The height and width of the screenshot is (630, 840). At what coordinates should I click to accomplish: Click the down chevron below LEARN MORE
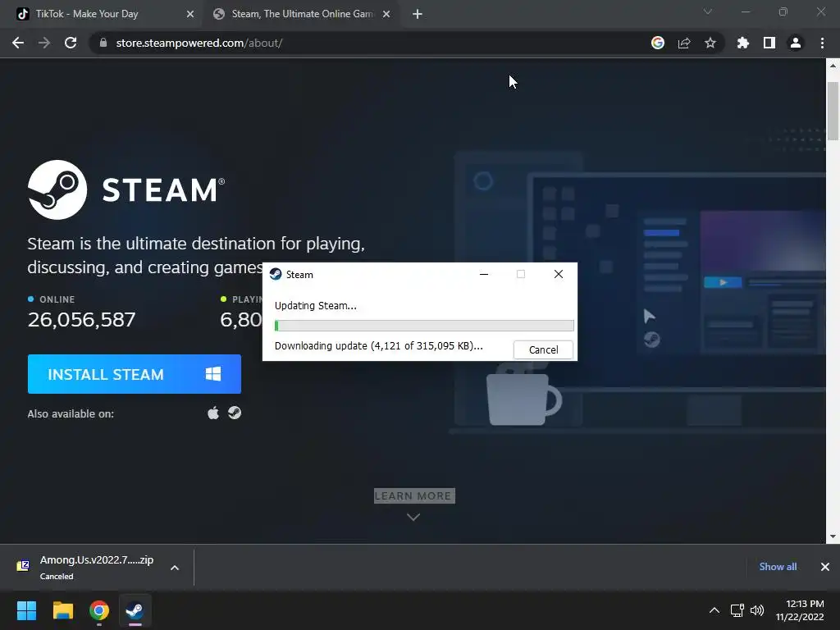413,517
